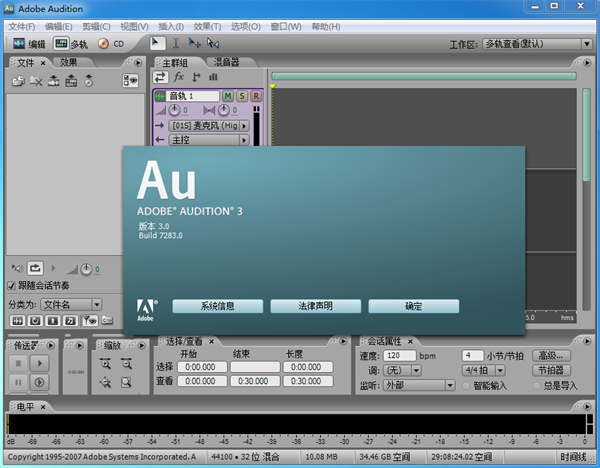Select the Time Selection I-beam tool
Screen dimensions: 600x468
point(176,43)
